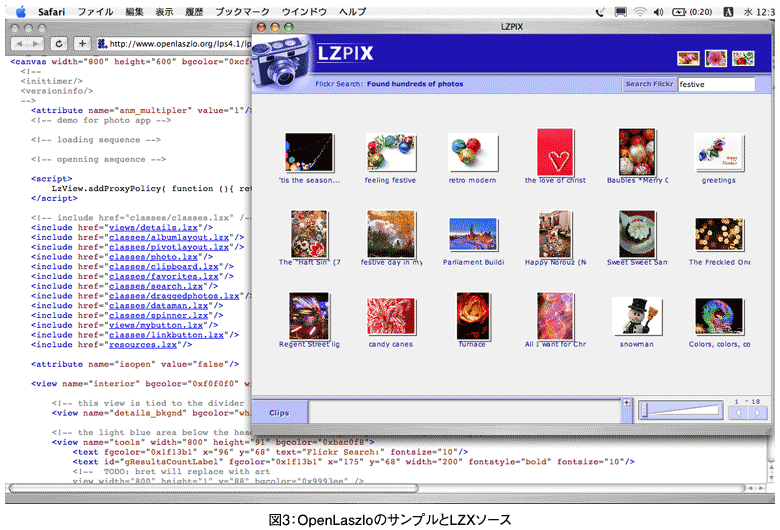
Task: Click the phone status icon in menu bar
Action: coord(600,11)
